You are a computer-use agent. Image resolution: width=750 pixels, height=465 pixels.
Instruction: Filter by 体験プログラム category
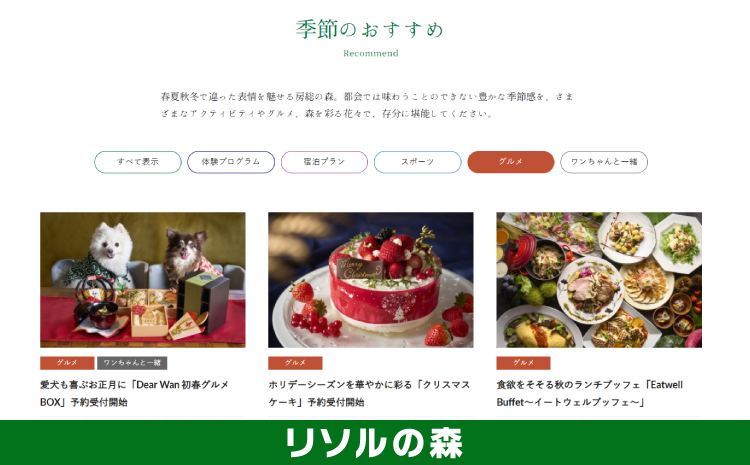(x=231, y=162)
